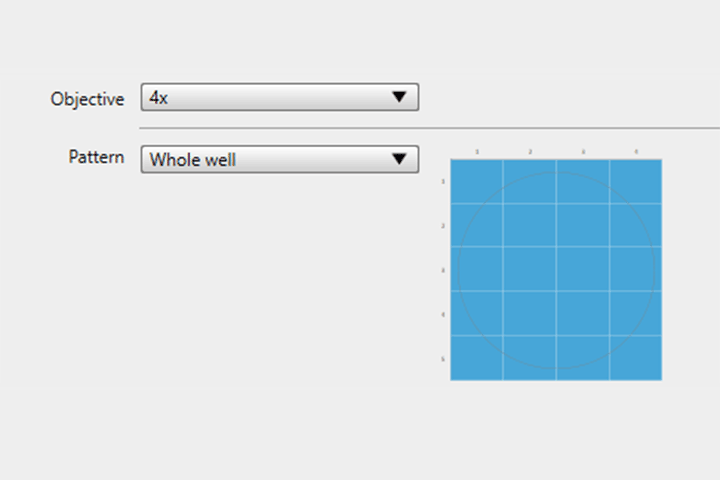Open the Objective dropdown showing 4x
The height and width of the screenshot is (480, 720).
point(279,97)
